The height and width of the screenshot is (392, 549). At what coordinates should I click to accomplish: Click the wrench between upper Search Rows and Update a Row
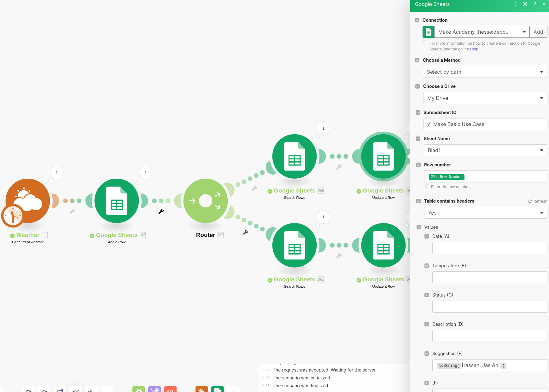pos(339,167)
